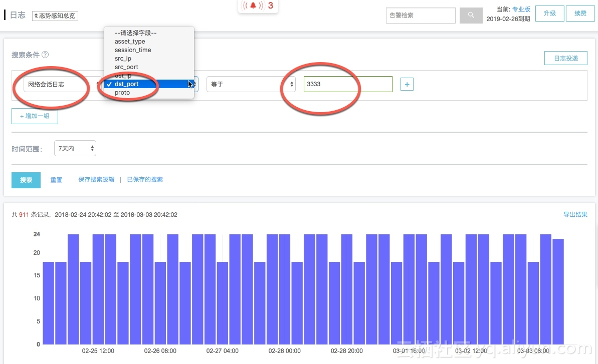Click the 911 record count text
The image size is (598, 364).
tap(24, 215)
